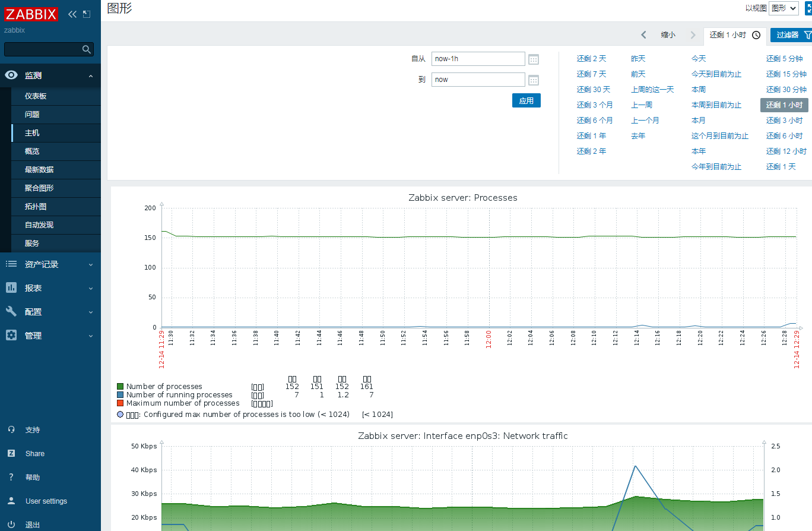Click the sidebar hide/compact view icon

coord(87,14)
